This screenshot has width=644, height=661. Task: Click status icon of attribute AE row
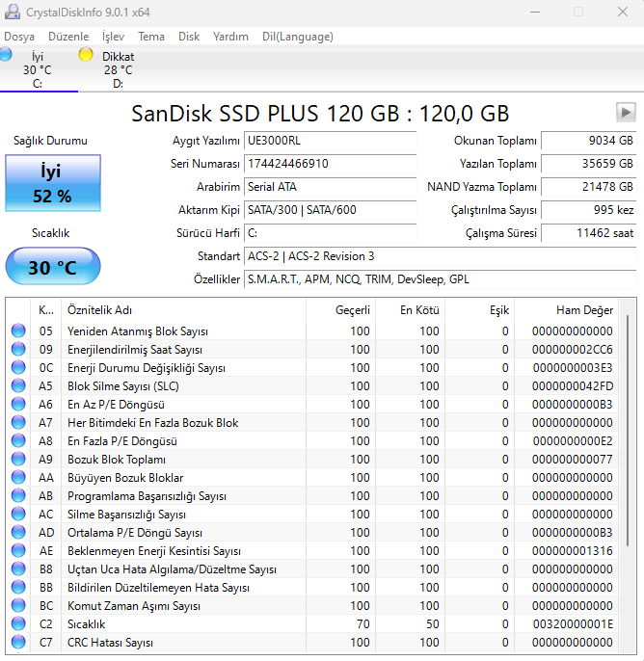click(18, 551)
